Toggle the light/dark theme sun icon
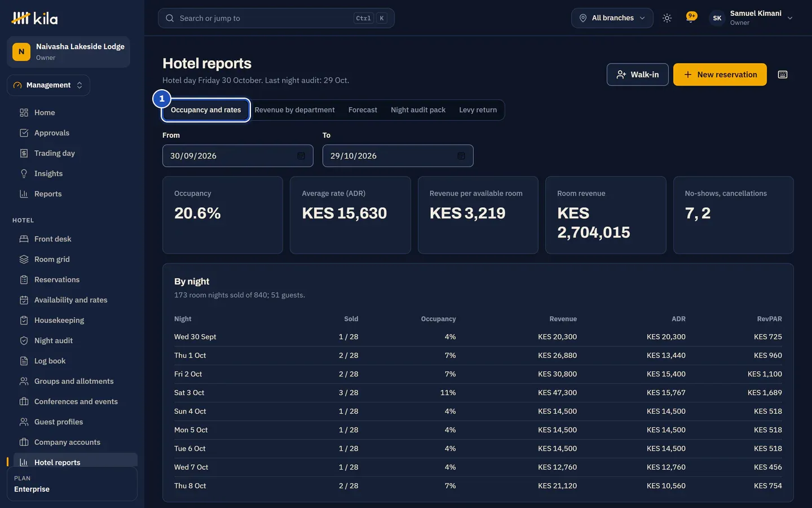The height and width of the screenshot is (508, 812). (x=667, y=18)
